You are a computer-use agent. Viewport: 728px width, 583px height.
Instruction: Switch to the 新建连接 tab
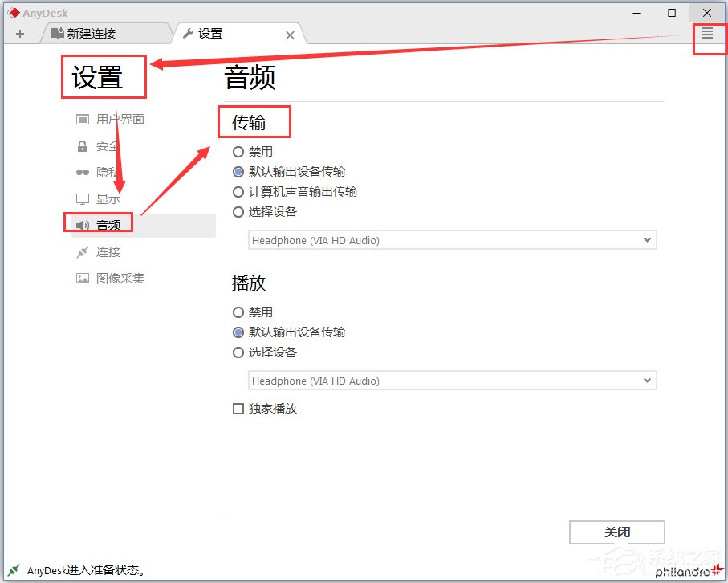(92, 34)
